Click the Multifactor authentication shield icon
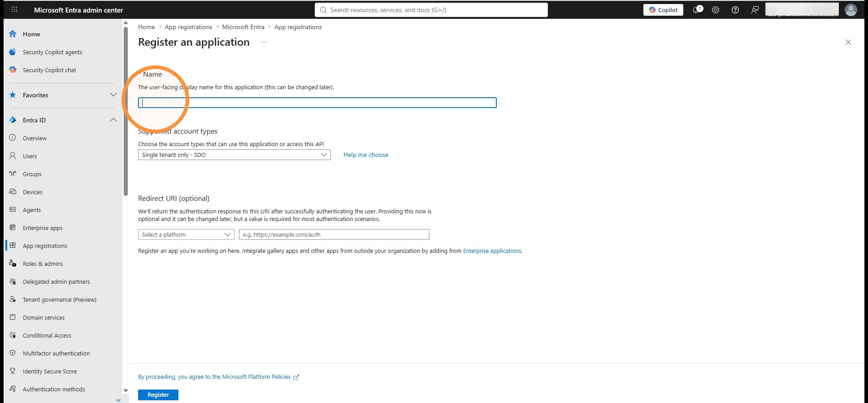The image size is (868, 403). [13, 353]
